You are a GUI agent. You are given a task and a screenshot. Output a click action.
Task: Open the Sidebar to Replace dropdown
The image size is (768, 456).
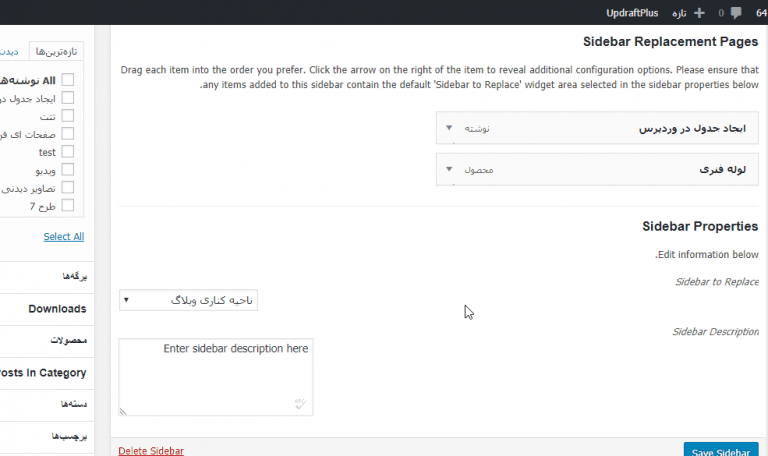[x=188, y=299]
